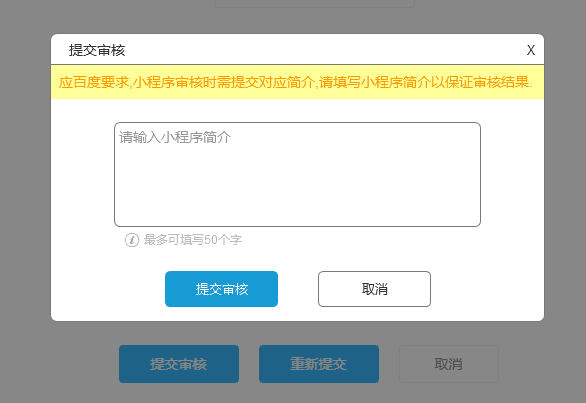586x403 pixels.
Task: Click the dimmed 取消 button behind dialog
Action: point(448,364)
